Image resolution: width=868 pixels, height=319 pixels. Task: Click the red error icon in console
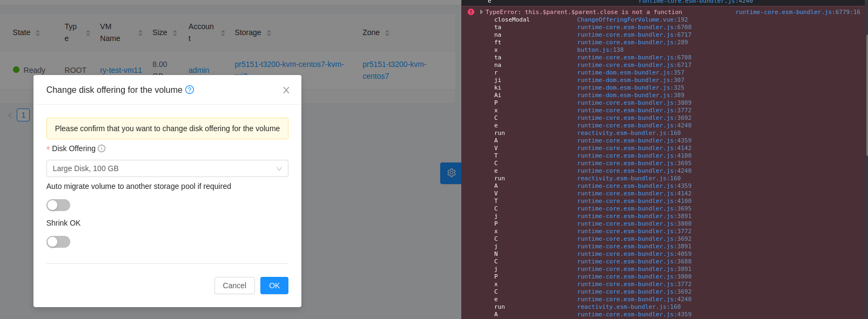point(471,12)
